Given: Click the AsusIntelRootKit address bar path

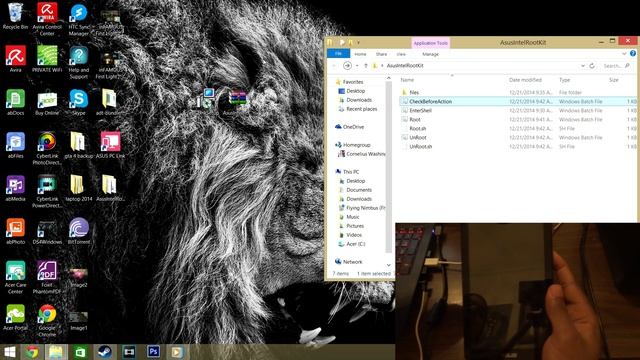Looking at the screenshot, I should 404,65.
